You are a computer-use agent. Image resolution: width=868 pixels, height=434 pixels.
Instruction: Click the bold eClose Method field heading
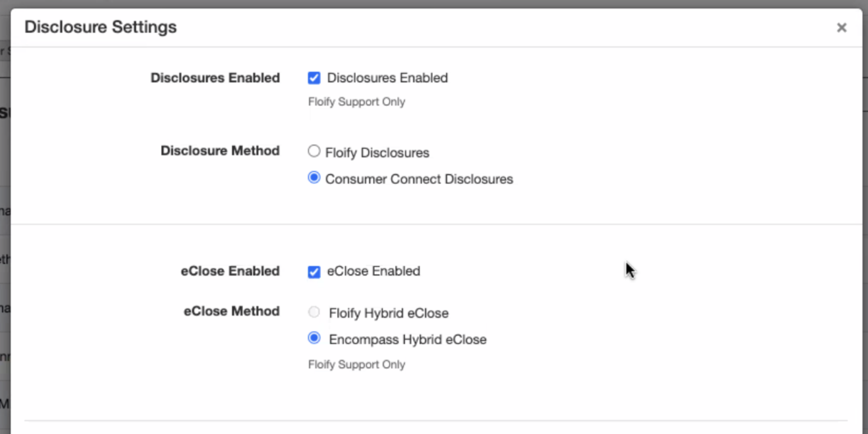point(231,311)
